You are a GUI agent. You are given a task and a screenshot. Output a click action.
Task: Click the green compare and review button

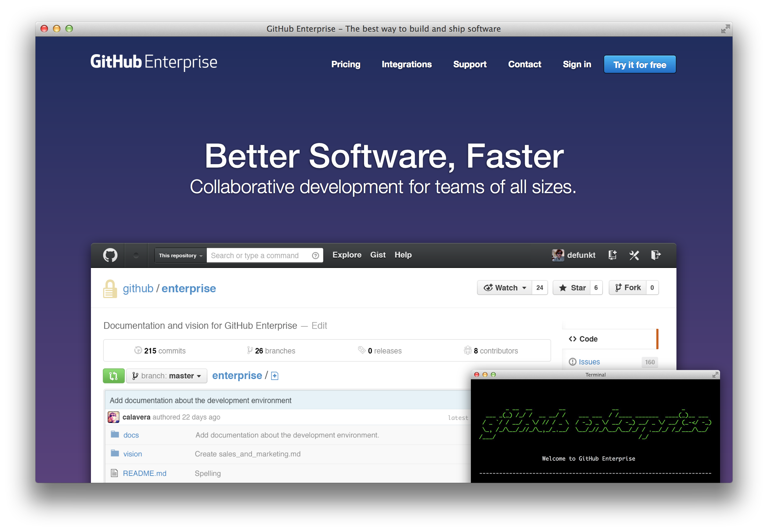tap(114, 376)
